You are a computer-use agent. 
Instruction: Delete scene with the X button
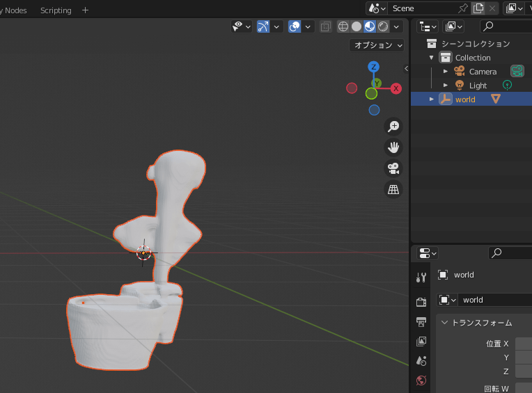[x=492, y=8]
